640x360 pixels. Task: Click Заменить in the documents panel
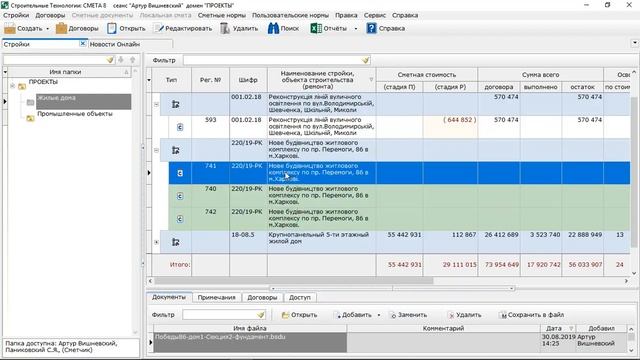[409, 315]
